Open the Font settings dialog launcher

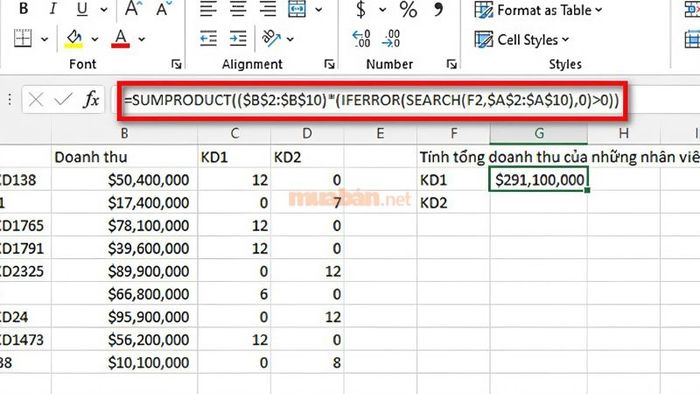pos(176,65)
